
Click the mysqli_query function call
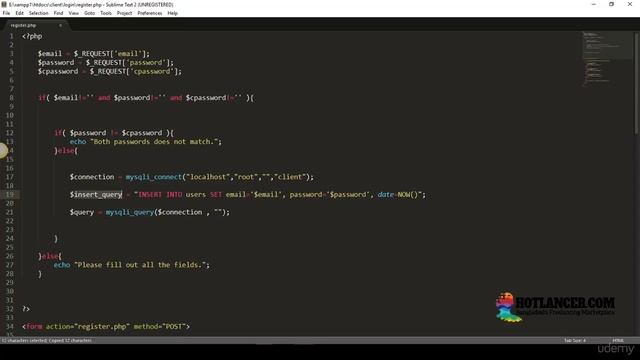(x=130, y=212)
